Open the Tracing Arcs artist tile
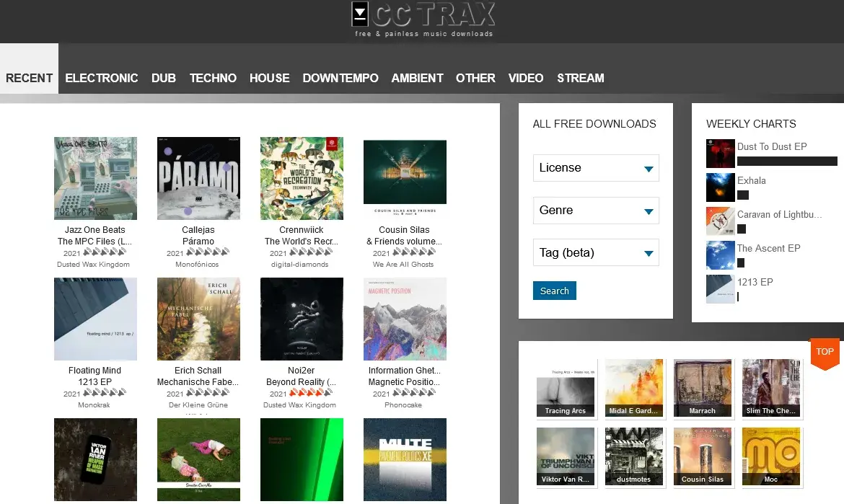This screenshot has width=844, height=504. (x=566, y=389)
